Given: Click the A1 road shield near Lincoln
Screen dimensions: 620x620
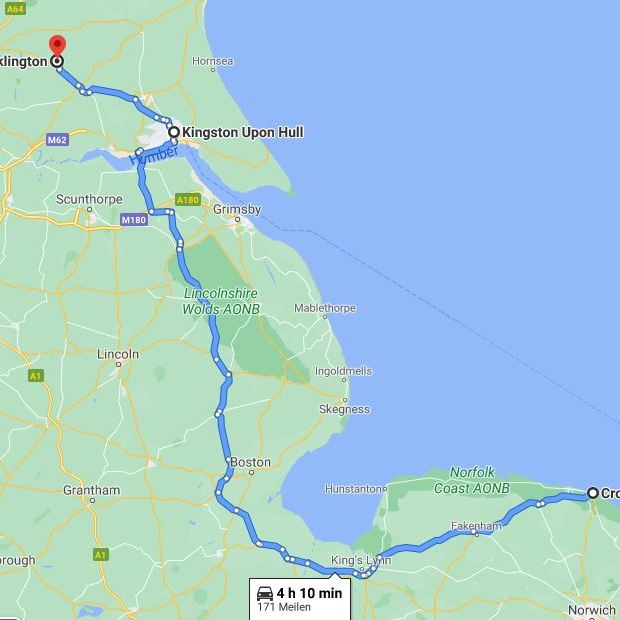Looking at the screenshot, I should click(36, 376).
